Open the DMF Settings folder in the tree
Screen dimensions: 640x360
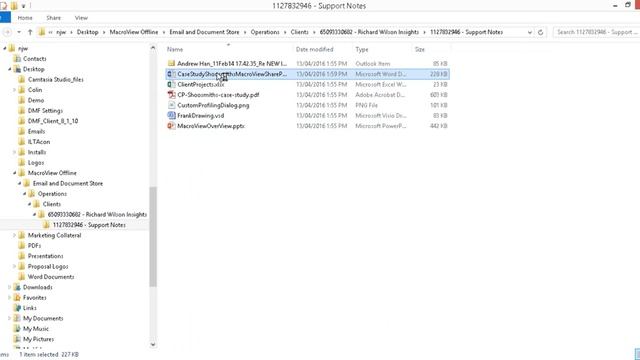coord(45,111)
